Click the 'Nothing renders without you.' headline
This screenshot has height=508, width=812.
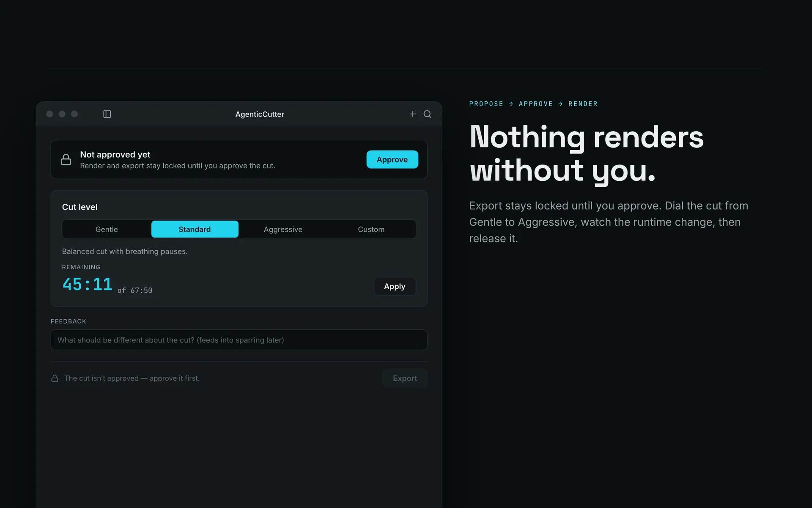pos(587,154)
